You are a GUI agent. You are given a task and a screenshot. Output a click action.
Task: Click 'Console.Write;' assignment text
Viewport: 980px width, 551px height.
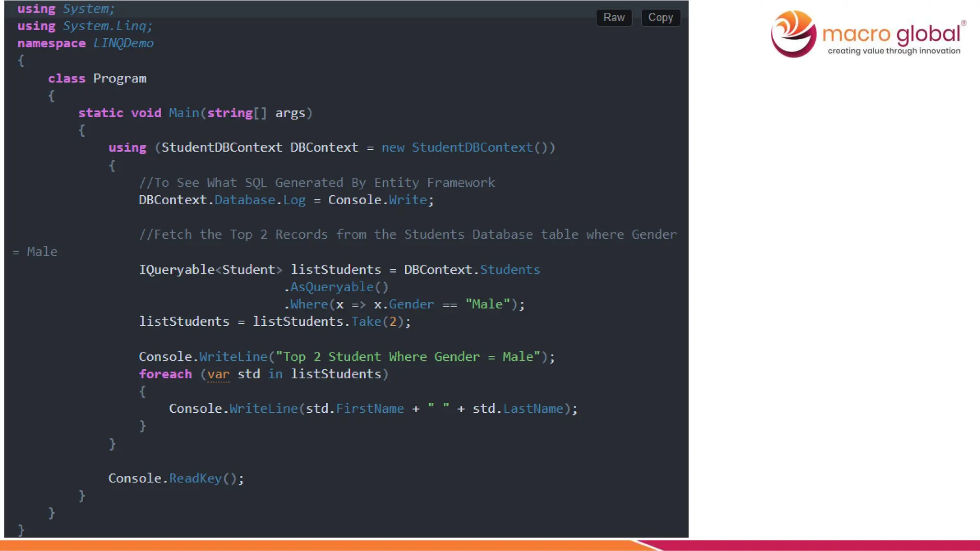coord(381,200)
